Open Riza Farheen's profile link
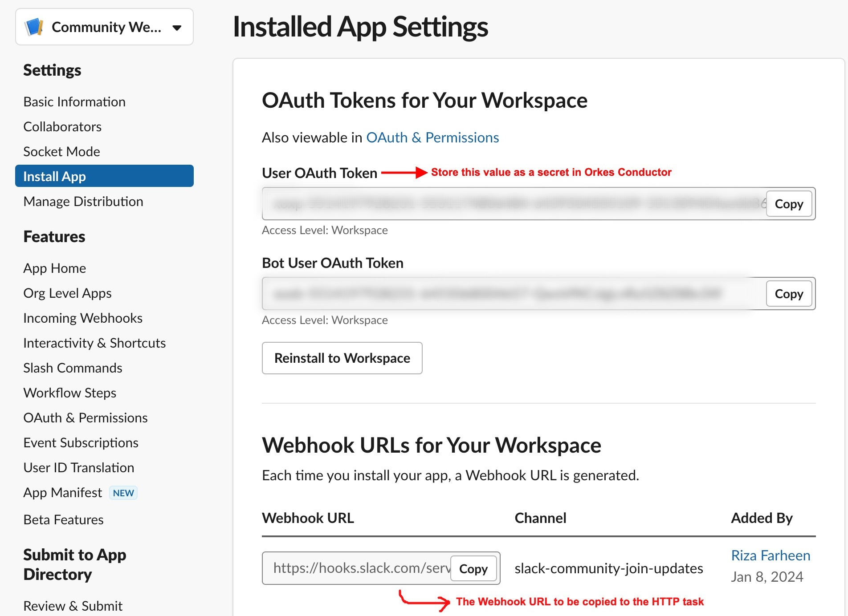This screenshot has width=848, height=616. [770, 555]
